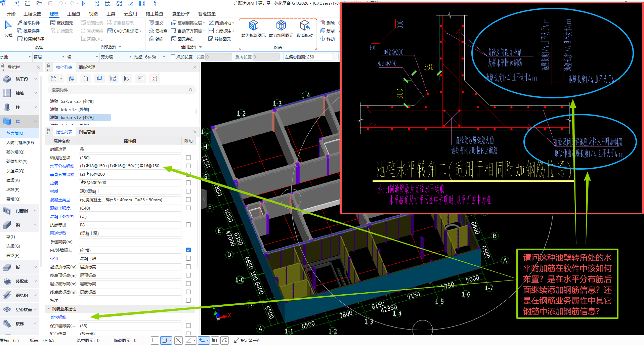Toggle 附加 checkbox for 抗渗等级 row
The width and height of the screenshot is (644, 345).
(x=188, y=225)
